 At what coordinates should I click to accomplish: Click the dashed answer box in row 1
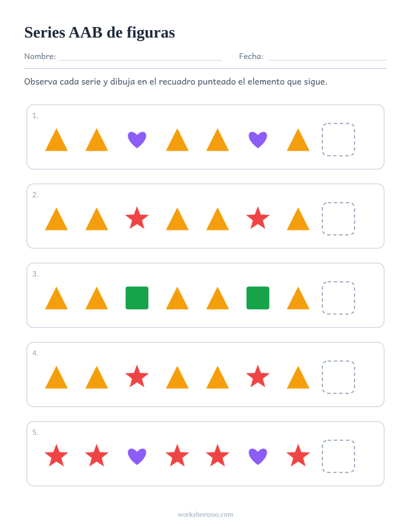point(338,139)
